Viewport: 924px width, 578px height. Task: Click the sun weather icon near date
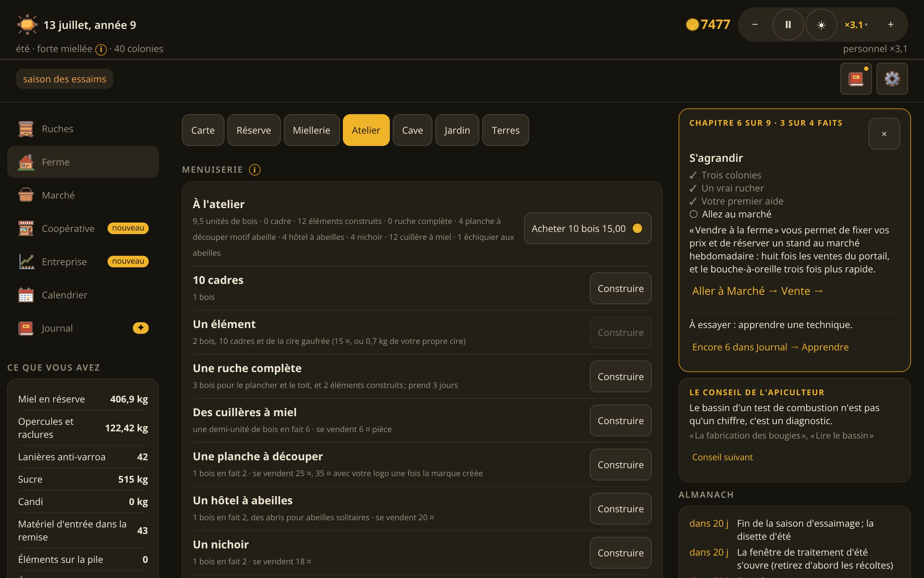pos(27,25)
